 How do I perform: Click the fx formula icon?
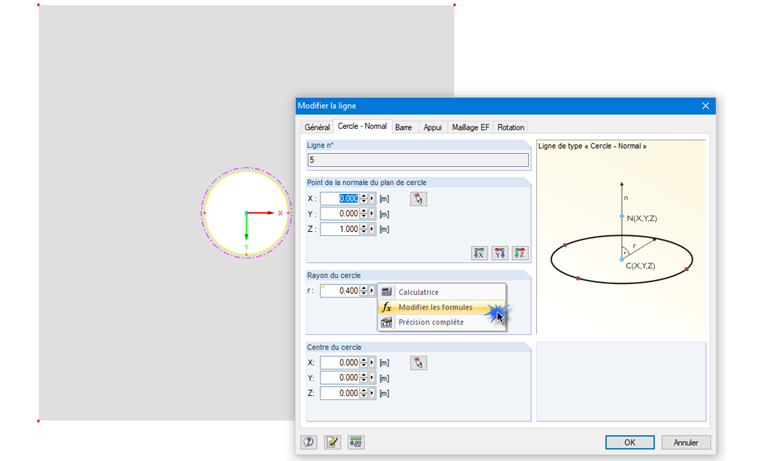[x=386, y=307]
